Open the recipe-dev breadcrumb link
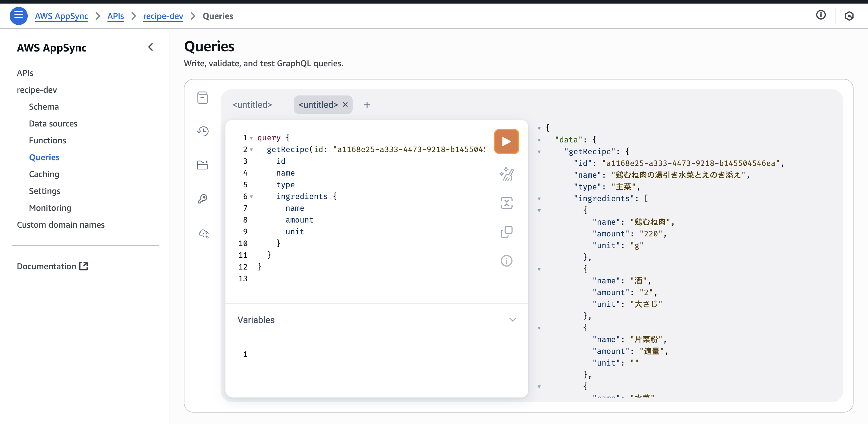 click(163, 16)
